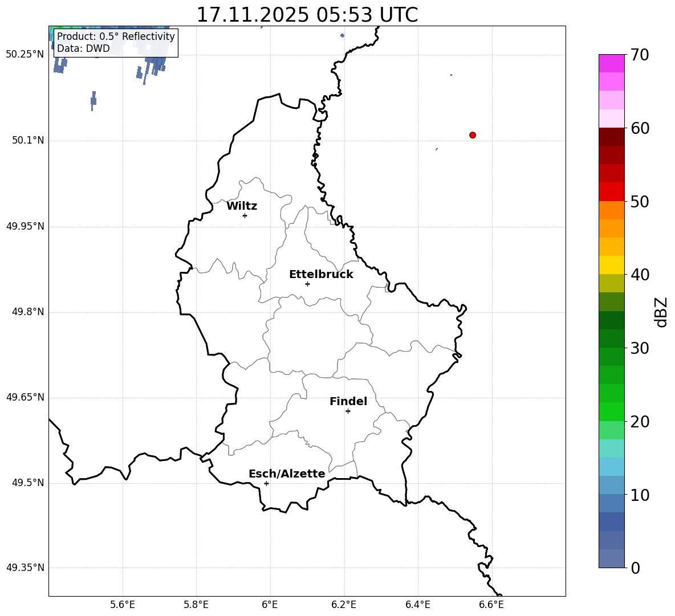Click the light blue colorbar segment near 15

pyautogui.click(x=611, y=467)
